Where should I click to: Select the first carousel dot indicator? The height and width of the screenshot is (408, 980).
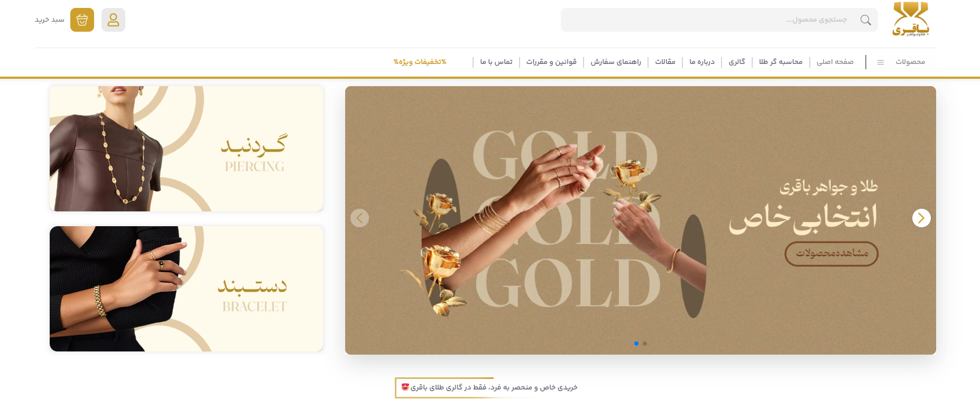pyautogui.click(x=636, y=344)
